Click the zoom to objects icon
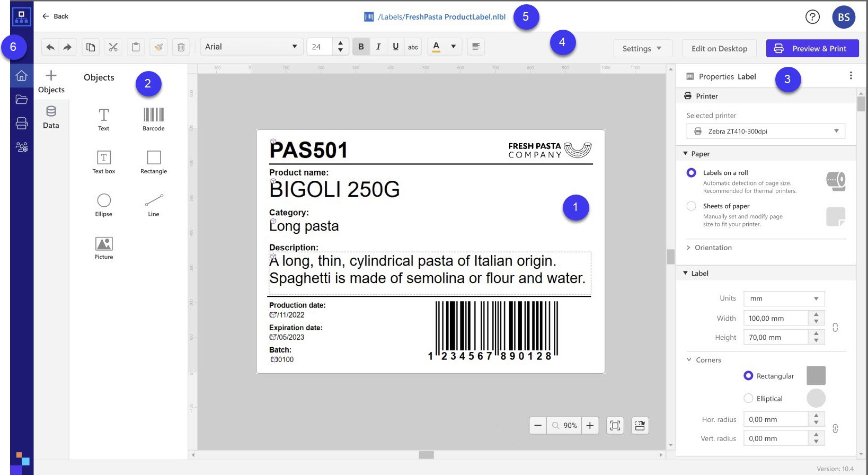868x475 pixels. click(x=640, y=425)
